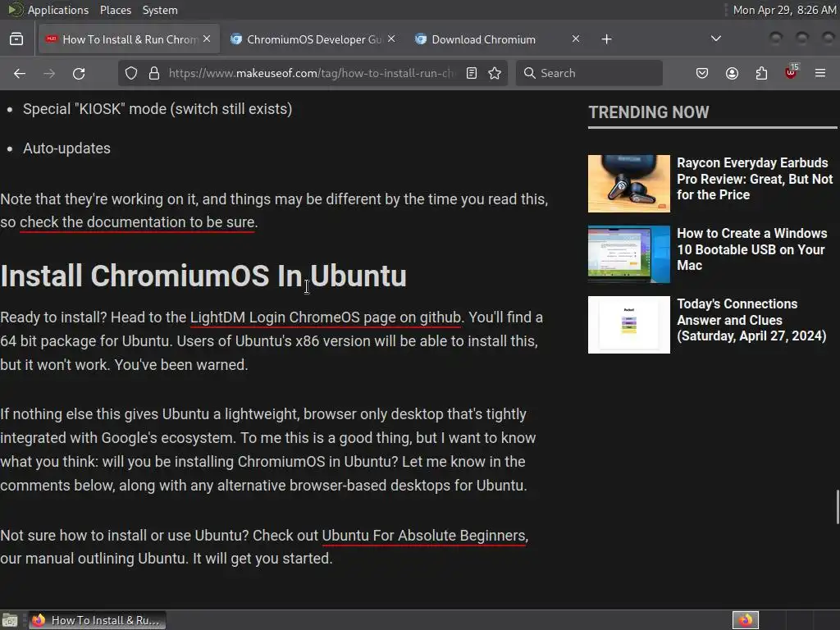
Task: Switch to ChromiumOS Developer Guide tab
Action: pyautogui.click(x=313, y=39)
